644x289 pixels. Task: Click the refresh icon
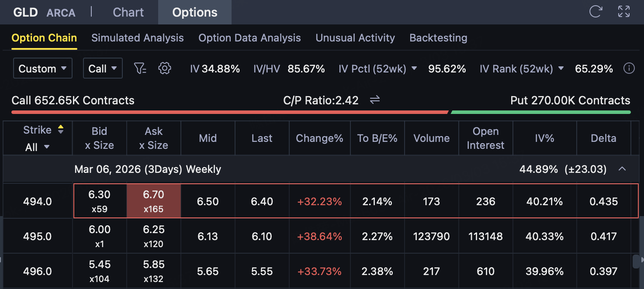(x=596, y=11)
